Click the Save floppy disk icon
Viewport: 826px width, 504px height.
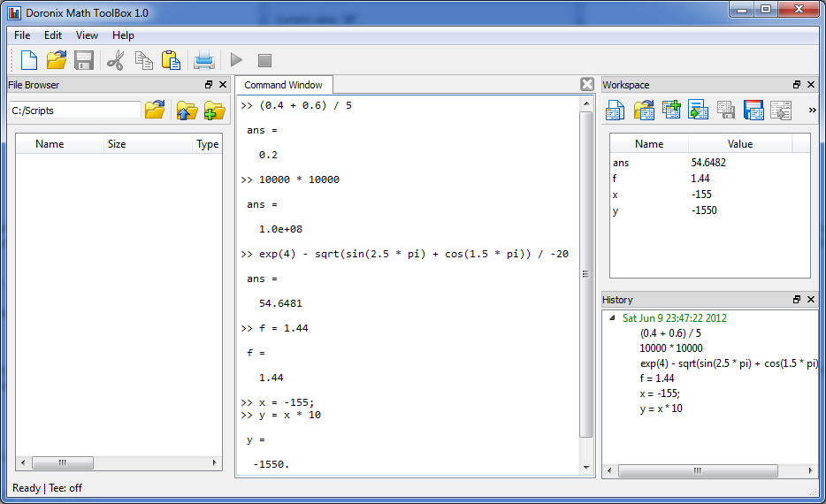(84, 60)
